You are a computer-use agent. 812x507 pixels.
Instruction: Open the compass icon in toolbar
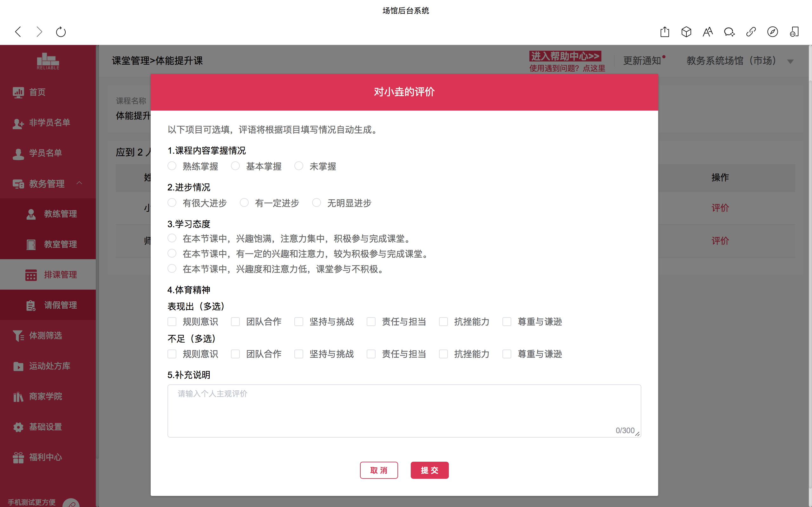(772, 32)
